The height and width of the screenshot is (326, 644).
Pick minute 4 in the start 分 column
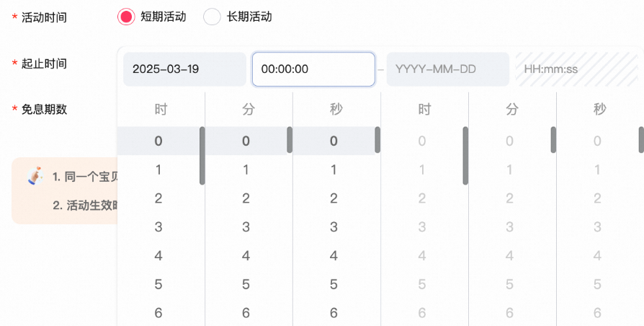(x=246, y=256)
